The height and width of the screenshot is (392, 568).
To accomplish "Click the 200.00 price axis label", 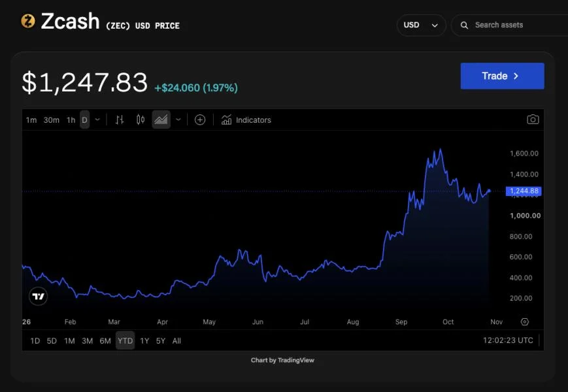I will click(521, 299).
